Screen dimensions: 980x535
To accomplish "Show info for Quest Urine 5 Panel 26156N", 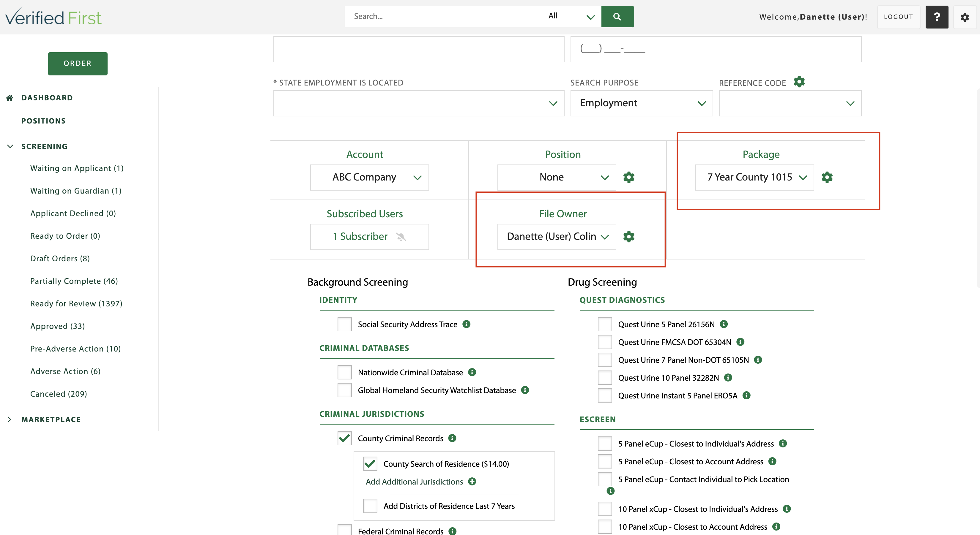I will (724, 324).
